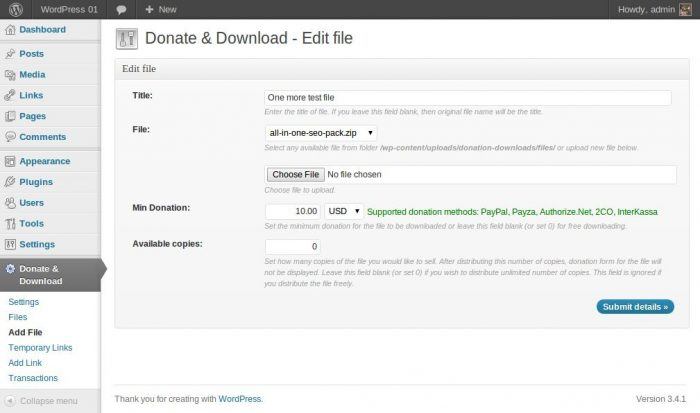Click the 'No file chosen' text
Image resolution: width=700 pixels, height=413 pixels.
pyautogui.click(x=354, y=175)
